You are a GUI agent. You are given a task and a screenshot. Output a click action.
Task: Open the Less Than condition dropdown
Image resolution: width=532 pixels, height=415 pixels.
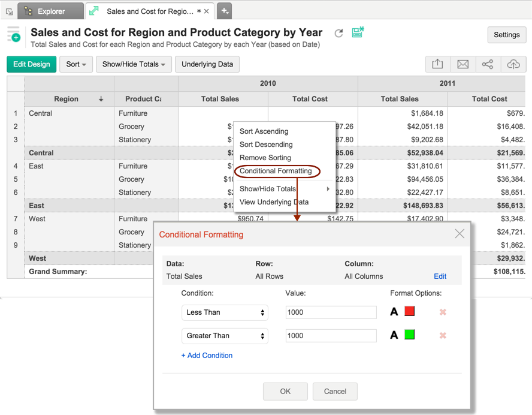pyautogui.click(x=225, y=312)
